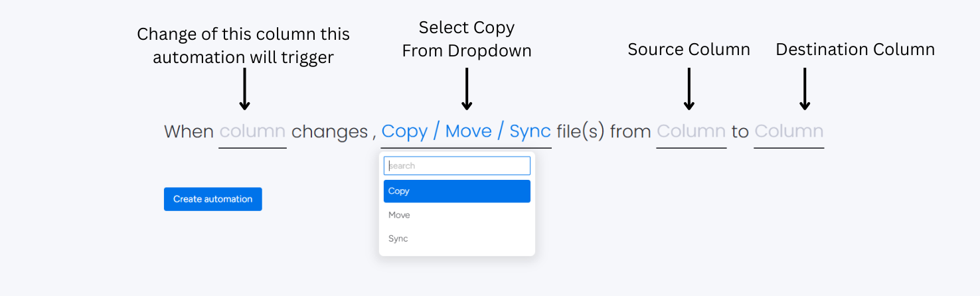Click the arrow above Copy / Move / Sync
This screenshot has width=980, height=296.
click(467, 88)
